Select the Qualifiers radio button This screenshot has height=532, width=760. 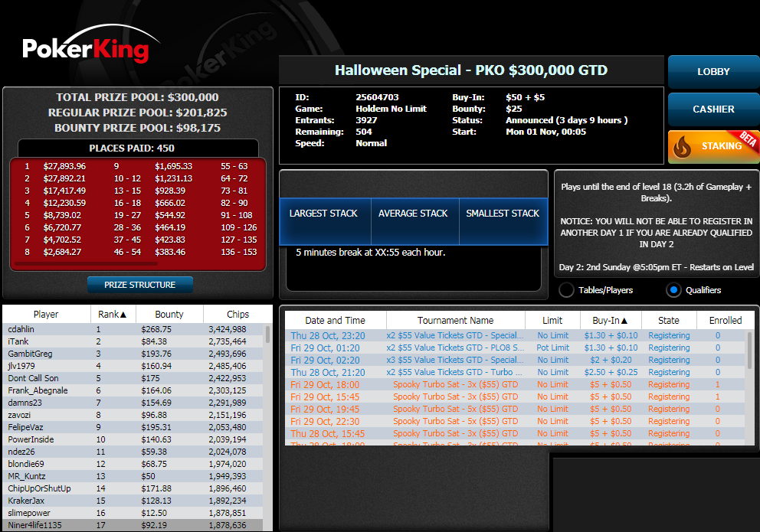(x=674, y=290)
